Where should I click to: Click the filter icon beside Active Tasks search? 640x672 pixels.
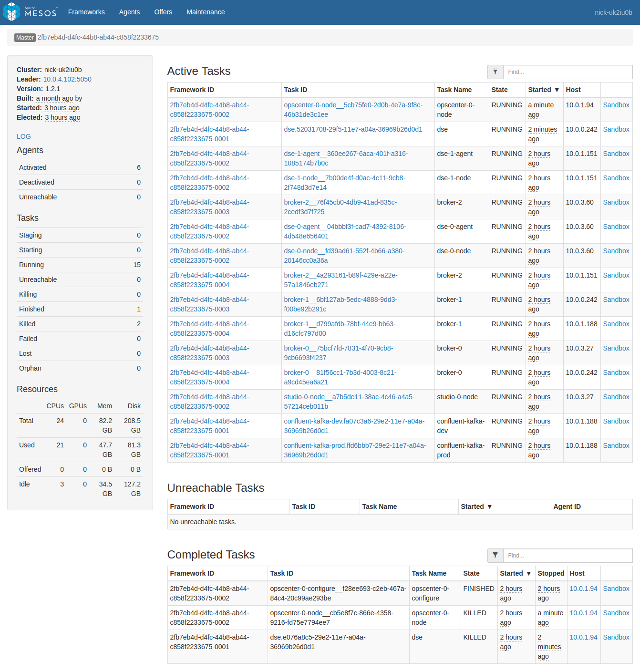pos(495,72)
